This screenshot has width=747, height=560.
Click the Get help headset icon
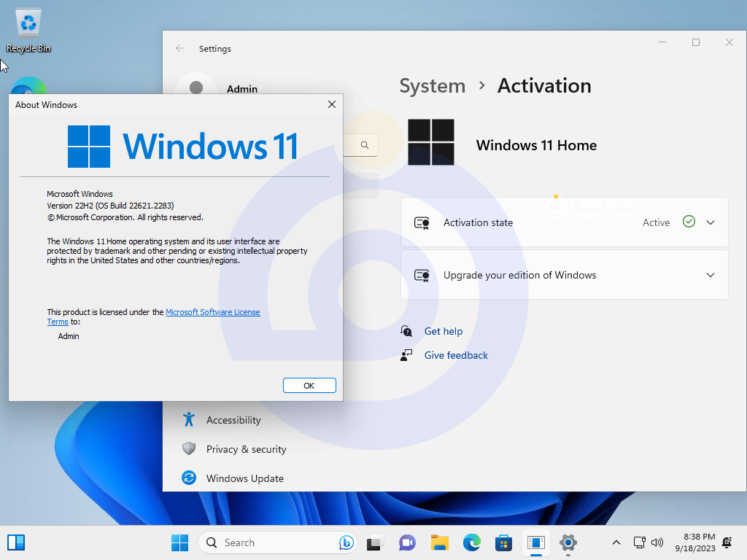pyautogui.click(x=406, y=331)
